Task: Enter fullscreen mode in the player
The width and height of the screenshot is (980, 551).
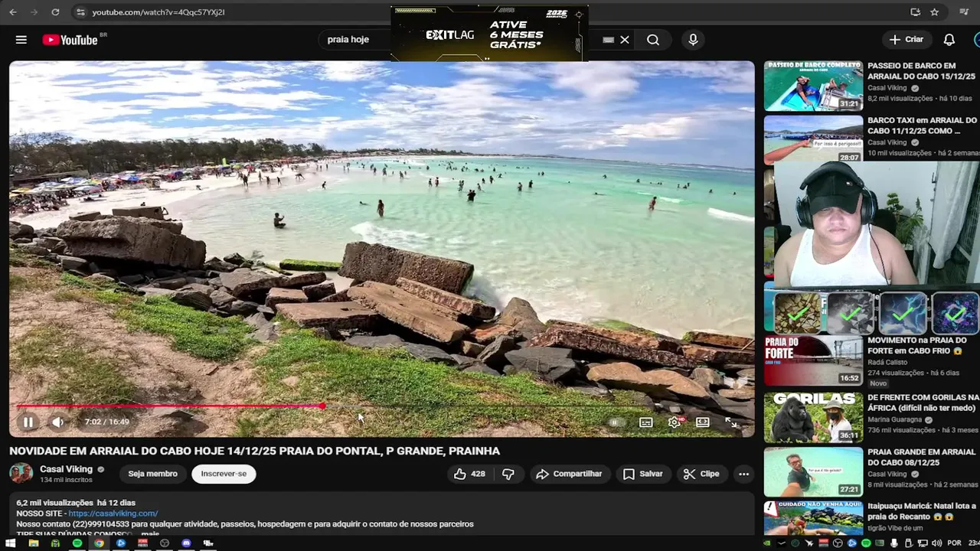Action: point(731,422)
